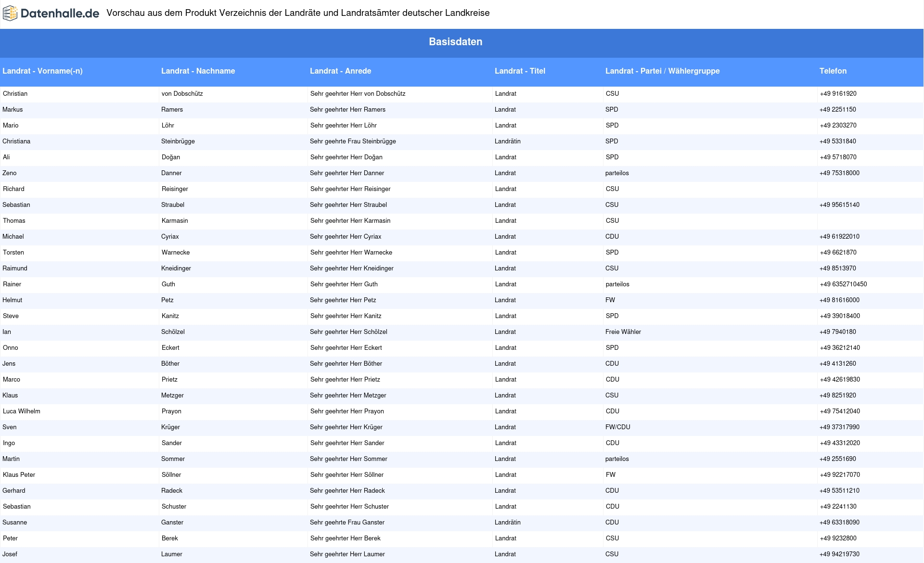
Task: Select the Landrat - Titel column header
Action: point(520,71)
